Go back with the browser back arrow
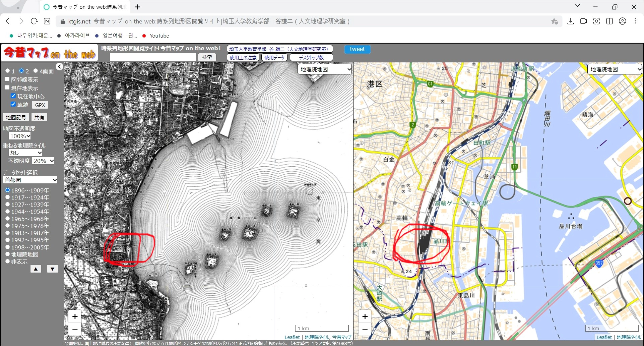Screen dimensions: 644x346 tap(8, 21)
